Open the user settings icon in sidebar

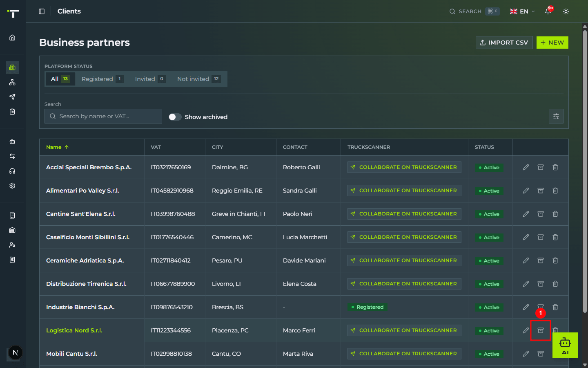pos(12,245)
